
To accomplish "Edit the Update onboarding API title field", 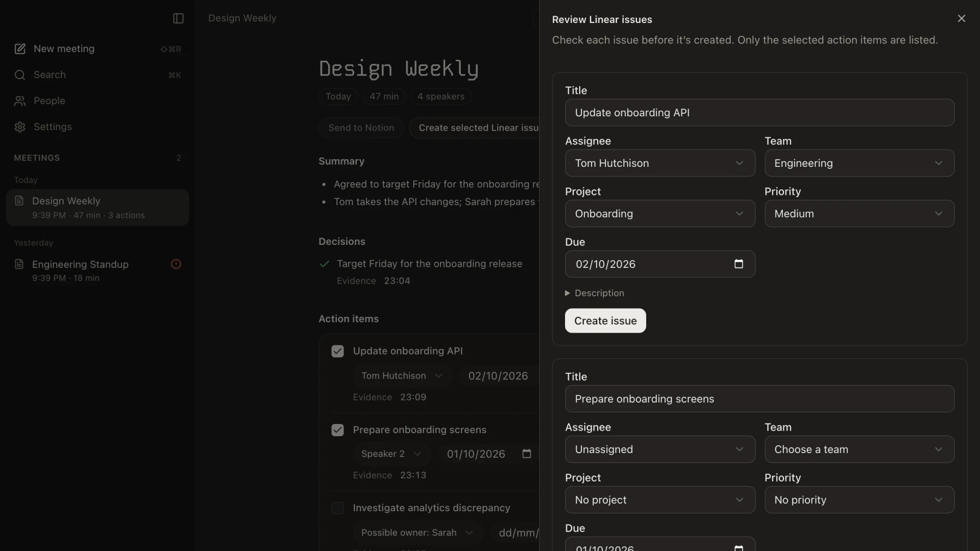I will click(x=759, y=112).
